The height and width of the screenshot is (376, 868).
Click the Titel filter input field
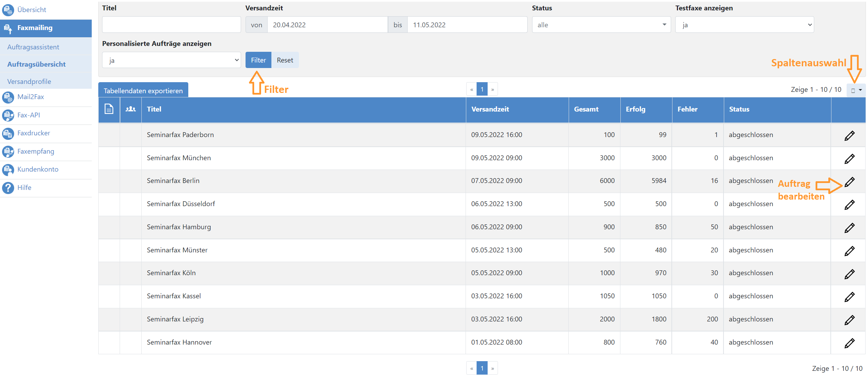click(171, 25)
